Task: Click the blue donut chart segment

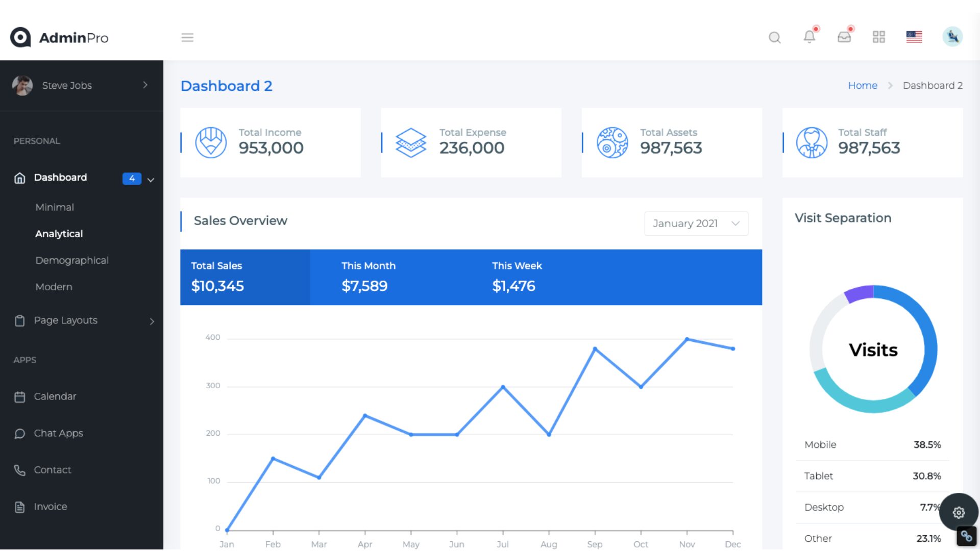Action: tap(929, 337)
